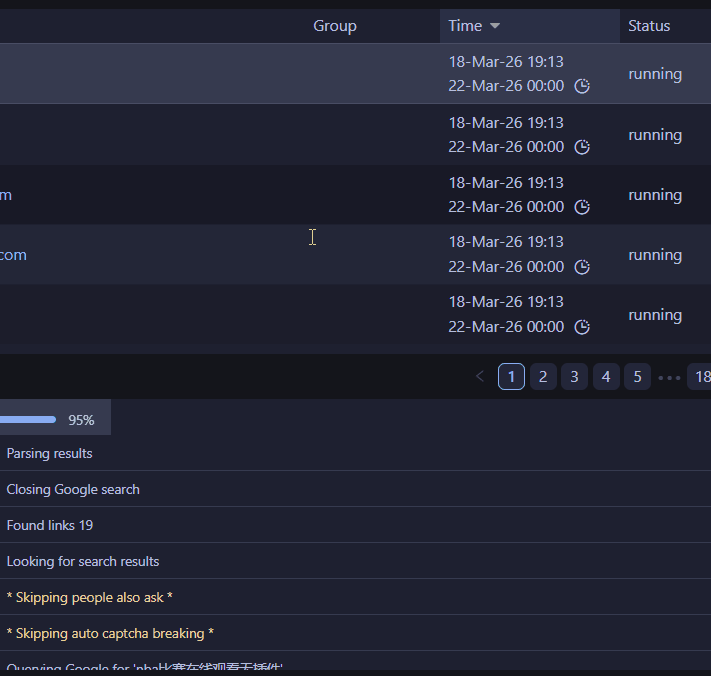Select the "Found links 19" log line
Viewport: 711px width, 676px height.
click(50, 525)
